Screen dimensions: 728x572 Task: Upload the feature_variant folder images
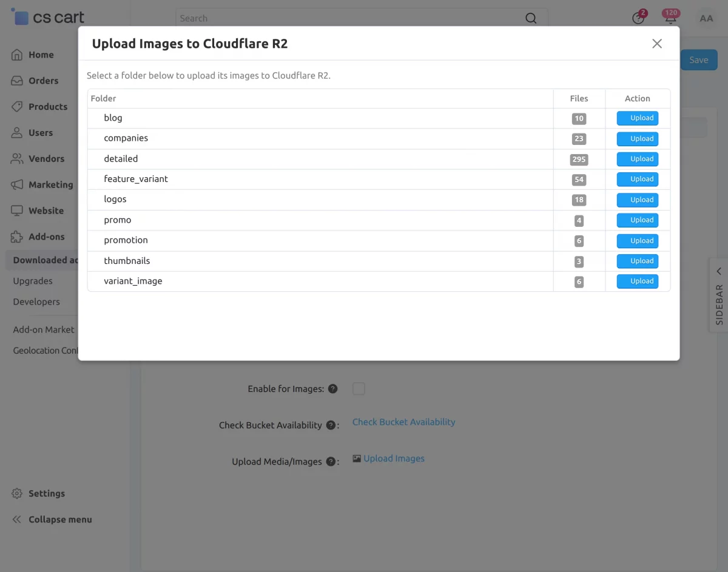click(x=638, y=180)
